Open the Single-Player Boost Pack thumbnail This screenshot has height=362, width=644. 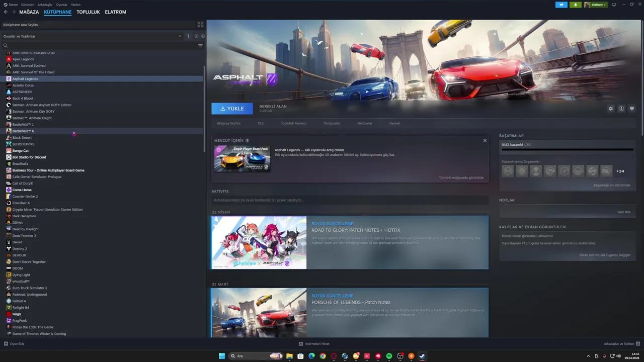click(242, 159)
